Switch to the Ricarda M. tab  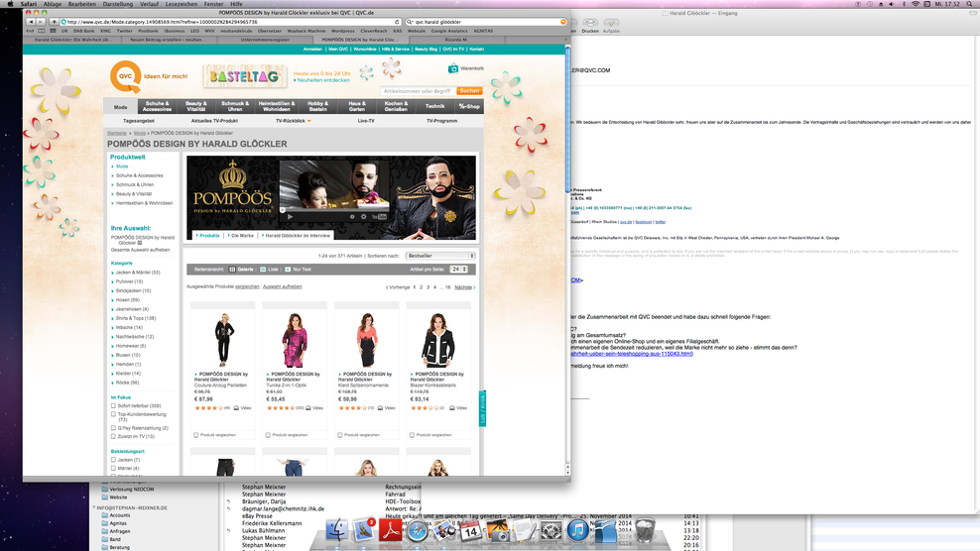pyautogui.click(x=456, y=40)
